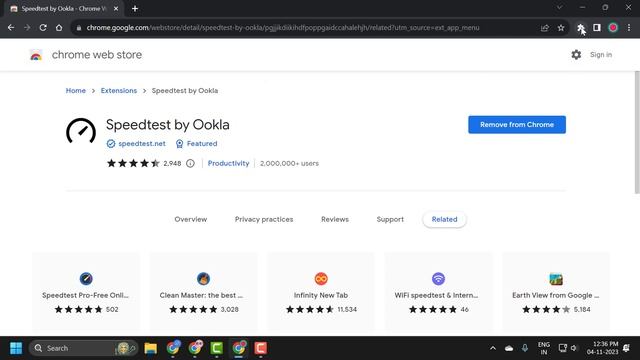The height and width of the screenshot is (360, 640).
Task: Click Remove from Chrome button
Action: click(517, 124)
